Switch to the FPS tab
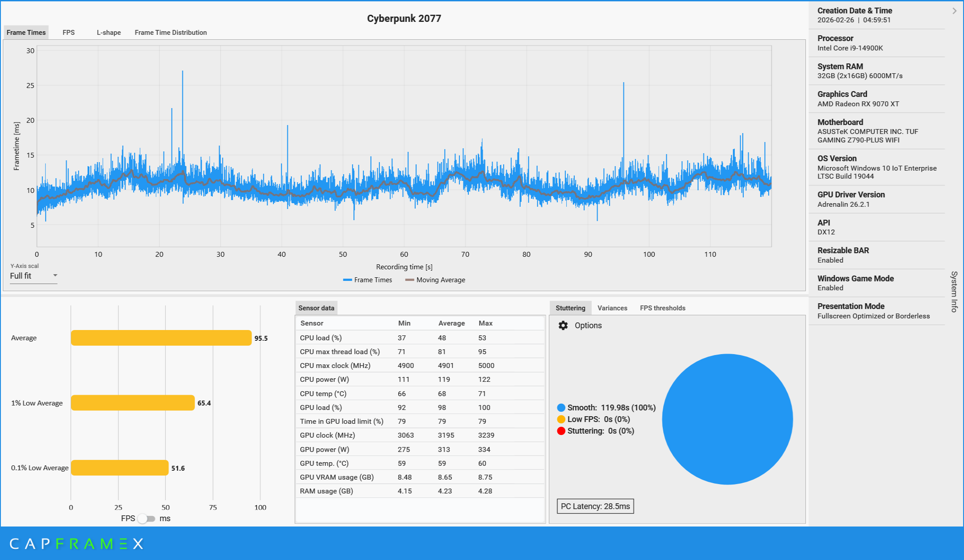The height and width of the screenshot is (560, 964). (x=68, y=33)
